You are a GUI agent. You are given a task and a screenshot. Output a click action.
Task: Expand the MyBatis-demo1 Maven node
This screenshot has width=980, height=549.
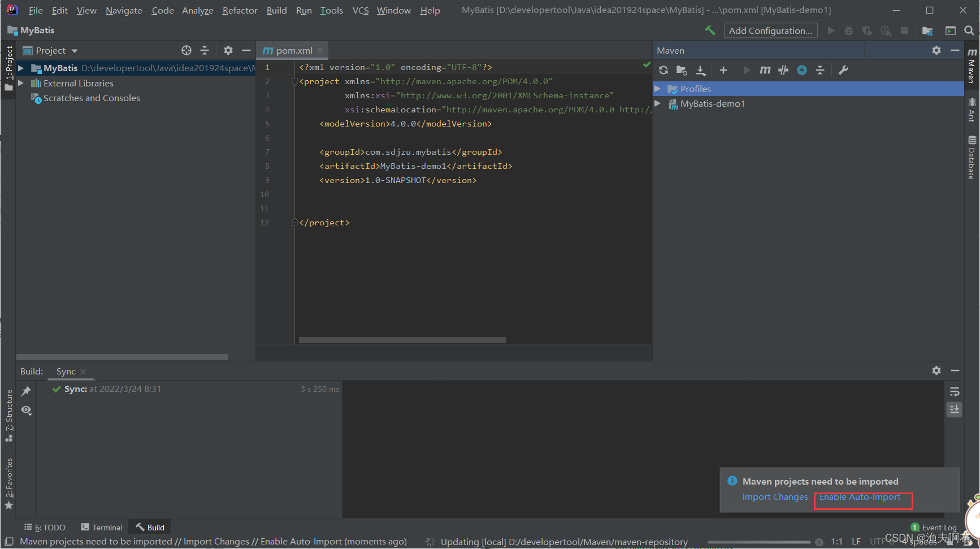click(658, 103)
